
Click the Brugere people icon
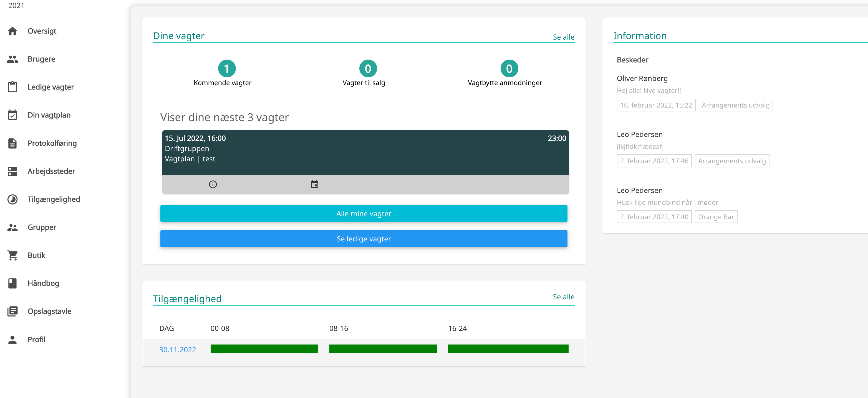(12, 59)
